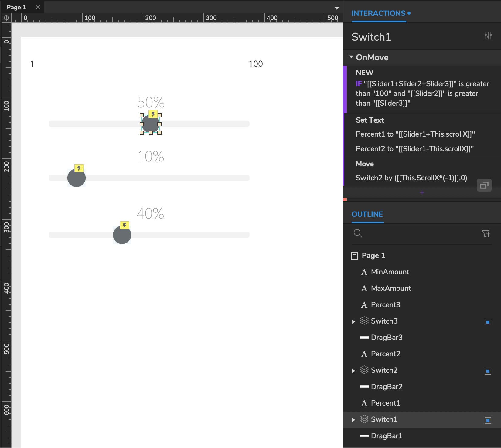Toggle the Switch3 dynamic panel view indicator
Image resolution: width=501 pixels, height=448 pixels.
point(488,322)
